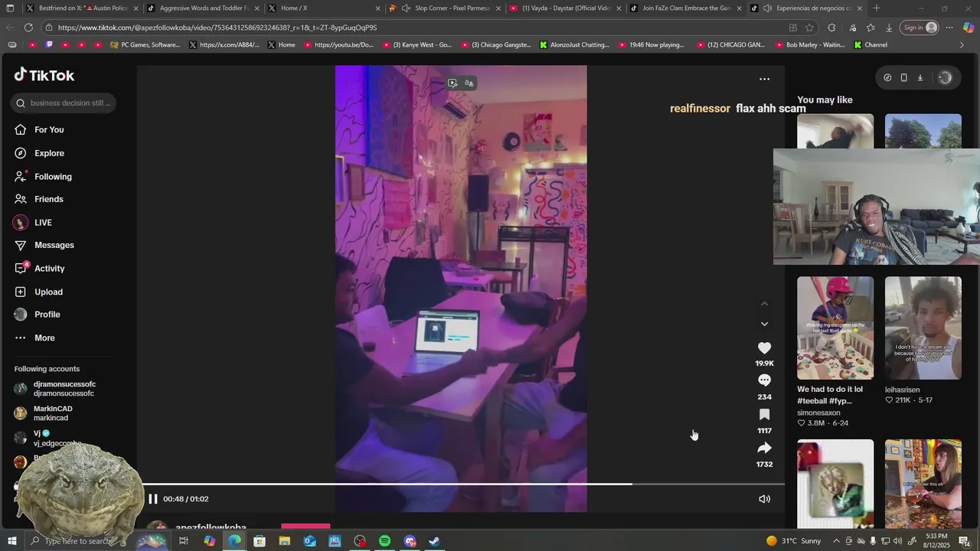Open Task View on taskbar

[x=184, y=541]
